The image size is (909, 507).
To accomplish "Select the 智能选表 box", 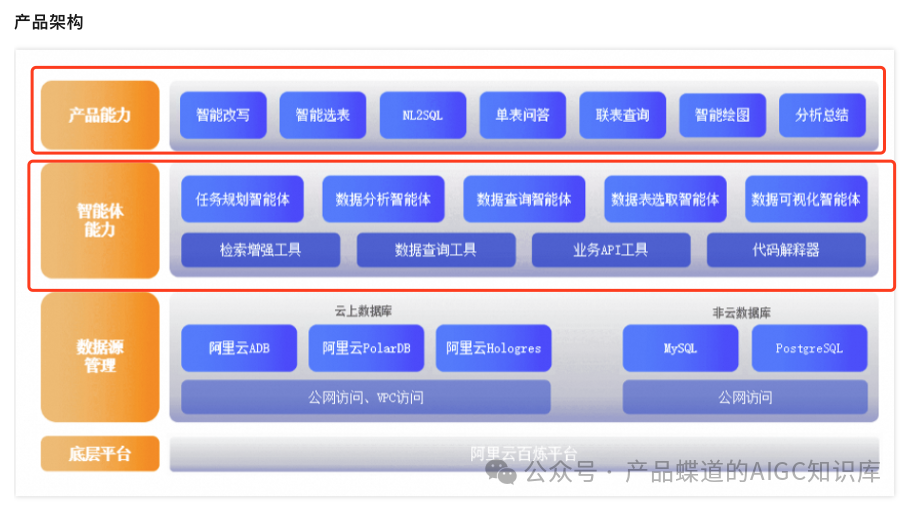I will (323, 115).
